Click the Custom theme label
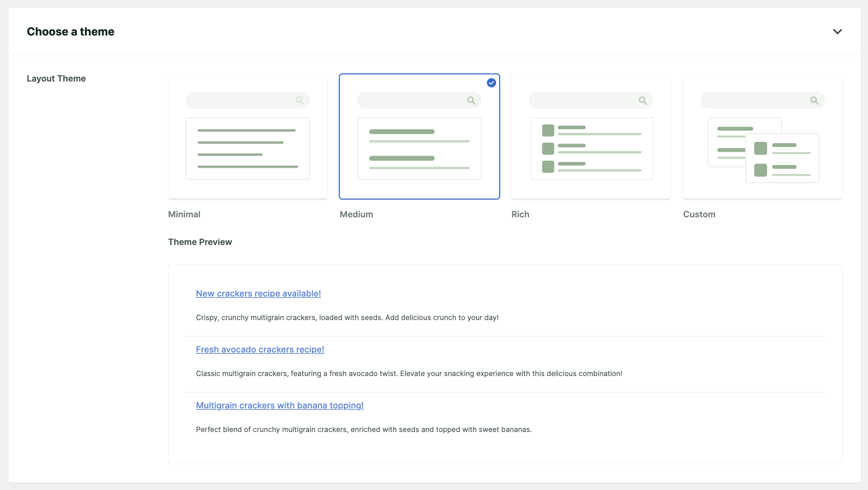Viewport: 868px width, 490px height. pyautogui.click(x=699, y=214)
